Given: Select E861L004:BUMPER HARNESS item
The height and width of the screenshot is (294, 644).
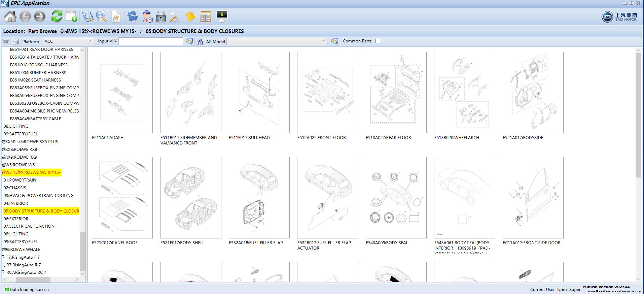Looking at the screenshot, I should pos(38,73).
